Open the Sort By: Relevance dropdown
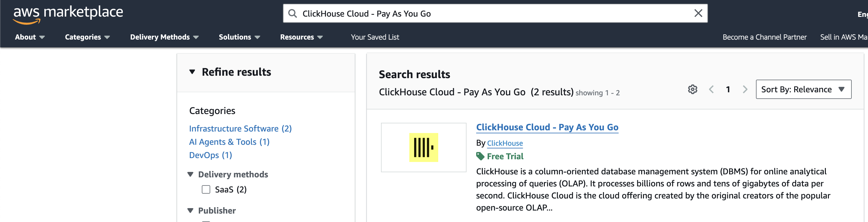This screenshot has height=222, width=868. pyautogui.click(x=803, y=89)
